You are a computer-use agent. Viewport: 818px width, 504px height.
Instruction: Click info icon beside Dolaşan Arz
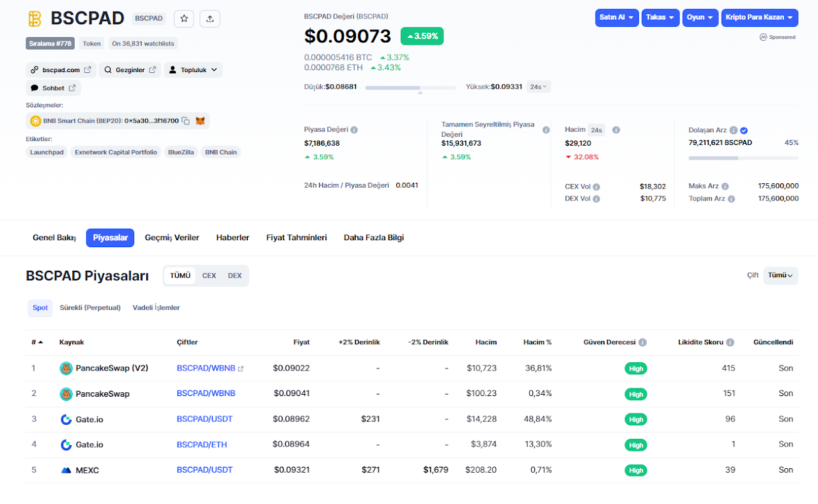pyautogui.click(x=734, y=130)
